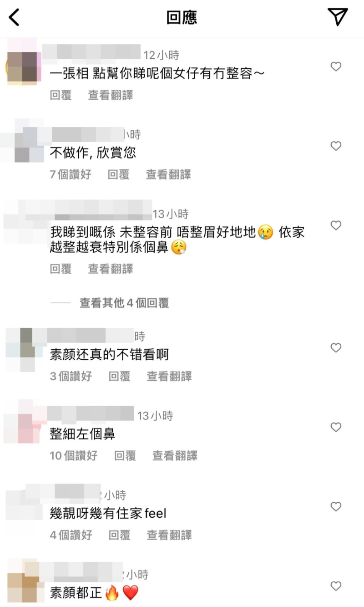Like the comment starting 我睇到嘅係
364x607 pixels.
click(336, 225)
